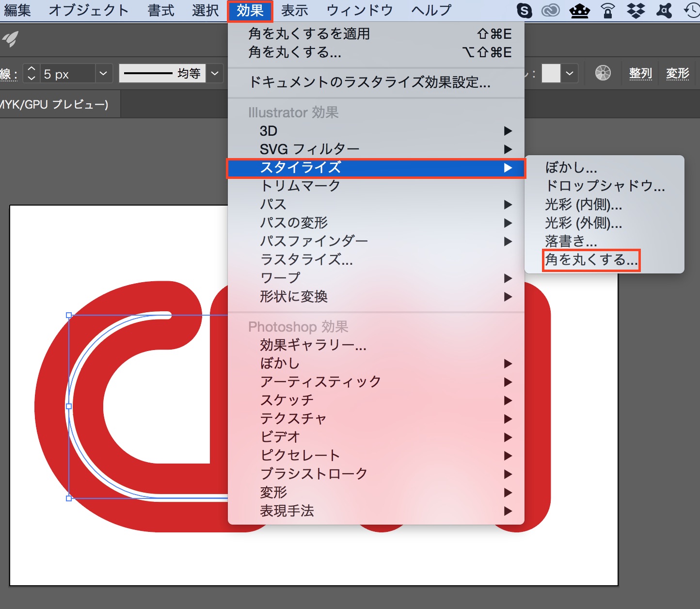The image size is (700, 609).
Task: Expand the 形状に変換 submenu
Action: pyautogui.click(x=376, y=296)
